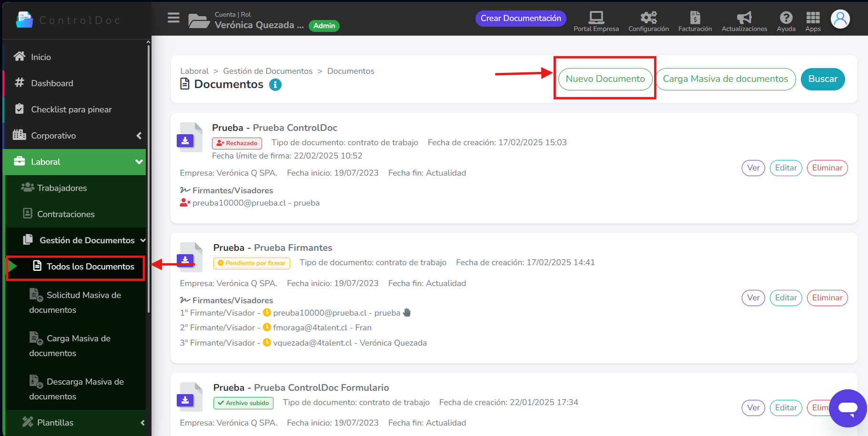Toggle the hamburger menu icon
This screenshot has height=436, width=868.
pyautogui.click(x=173, y=18)
